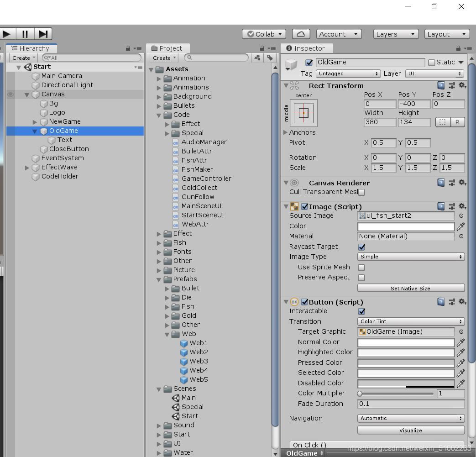Click the Source Image object picker circle
The image size is (476, 457).
tap(461, 216)
